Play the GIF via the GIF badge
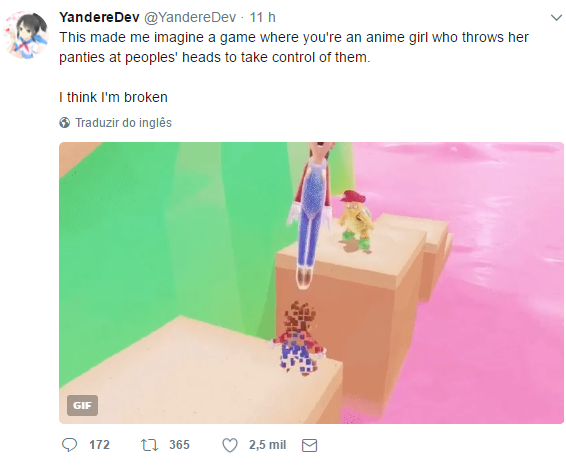This screenshot has height=468, width=566. tap(82, 405)
